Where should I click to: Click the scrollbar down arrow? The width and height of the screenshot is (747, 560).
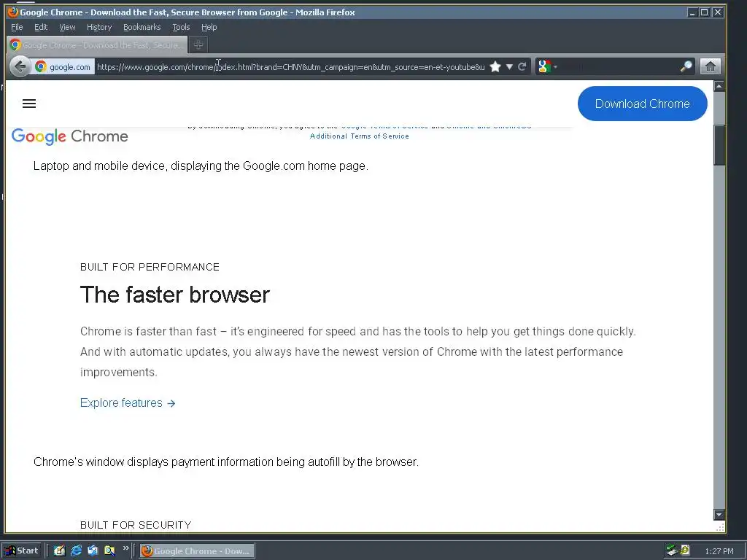(x=719, y=515)
